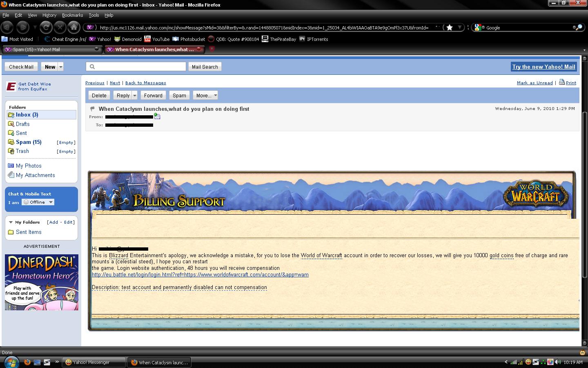Go to the Firefox home page icon
Image resolution: width=588 pixels, height=368 pixels.
(73, 27)
